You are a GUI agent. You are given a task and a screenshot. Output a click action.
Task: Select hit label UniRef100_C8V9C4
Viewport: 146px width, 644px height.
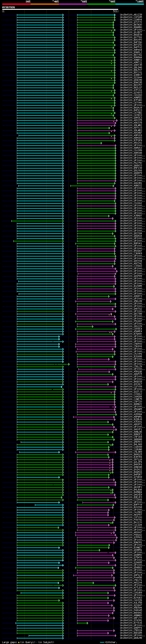coord(131,329)
